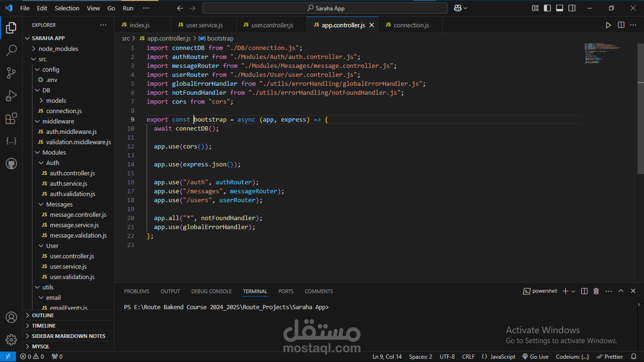Open the Accounts icon in activity bar

click(11, 317)
